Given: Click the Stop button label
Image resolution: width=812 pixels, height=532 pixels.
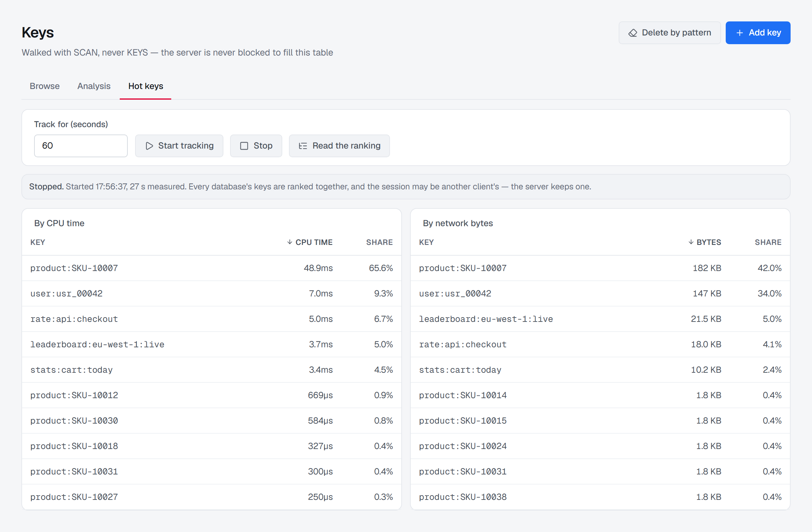Looking at the screenshot, I should pyautogui.click(x=263, y=146).
